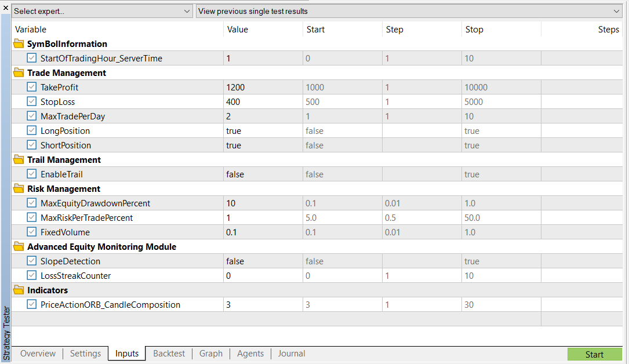The width and height of the screenshot is (629, 364).
Task: Switch to the Settings tab
Action: [85, 354]
